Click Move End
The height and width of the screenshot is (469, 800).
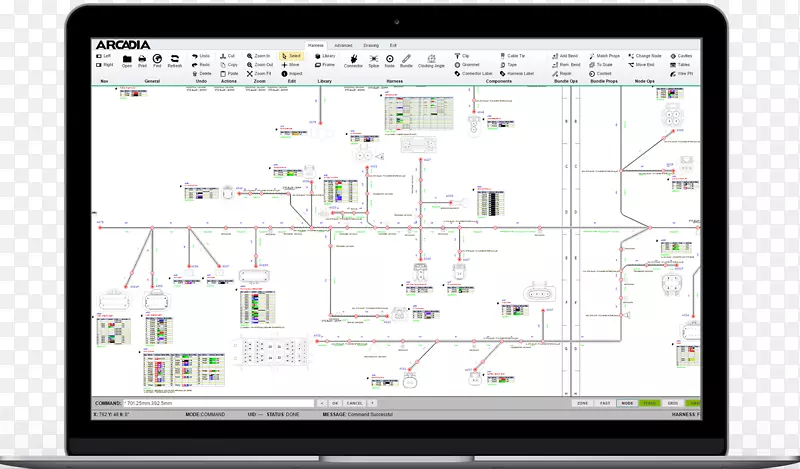(641, 65)
